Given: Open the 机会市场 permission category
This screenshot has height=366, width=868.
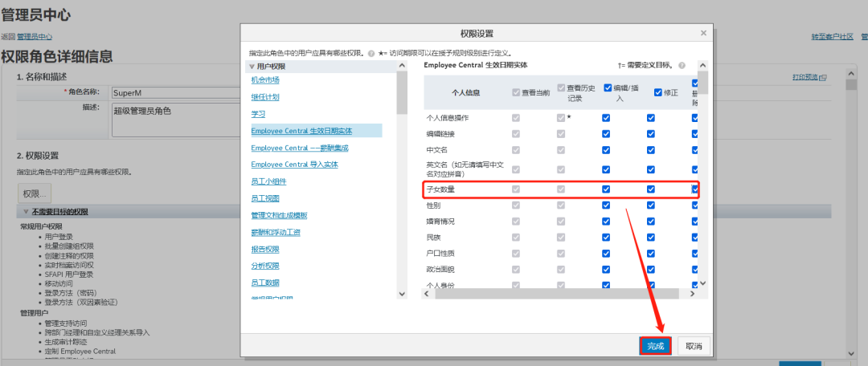Looking at the screenshot, I should click(265, 80).
